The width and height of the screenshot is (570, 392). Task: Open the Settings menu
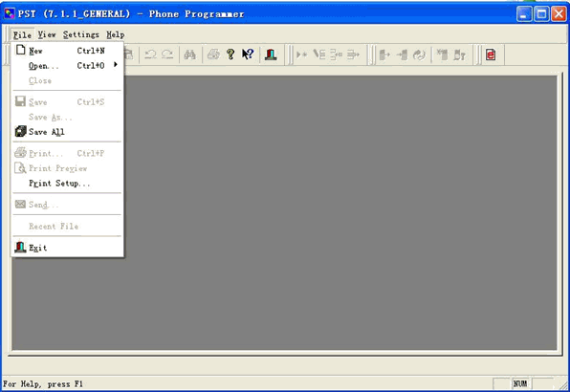(x=80, y=34)
